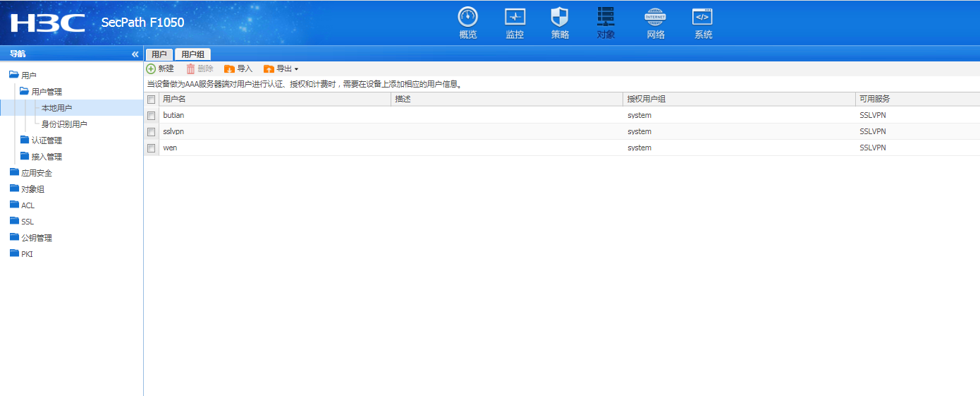Expand the 认证管理 tree item
Viewport: 980px width, 396px height.
(x=47, y=140)
